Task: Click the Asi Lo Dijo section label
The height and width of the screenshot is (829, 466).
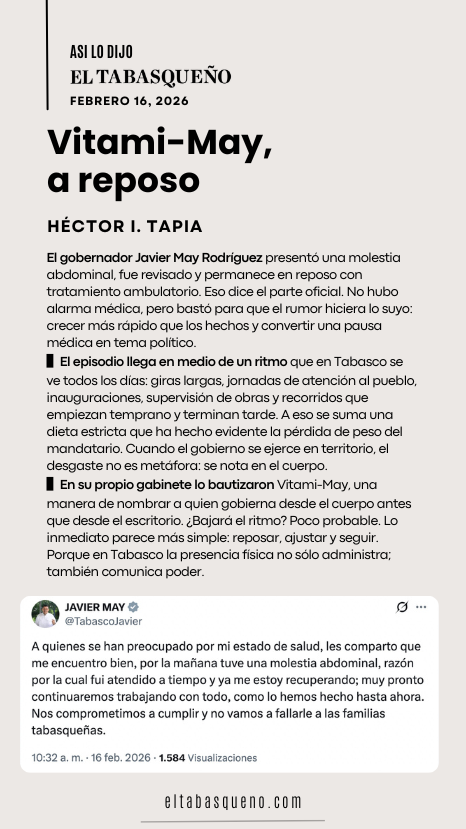Action: point(101,52)
